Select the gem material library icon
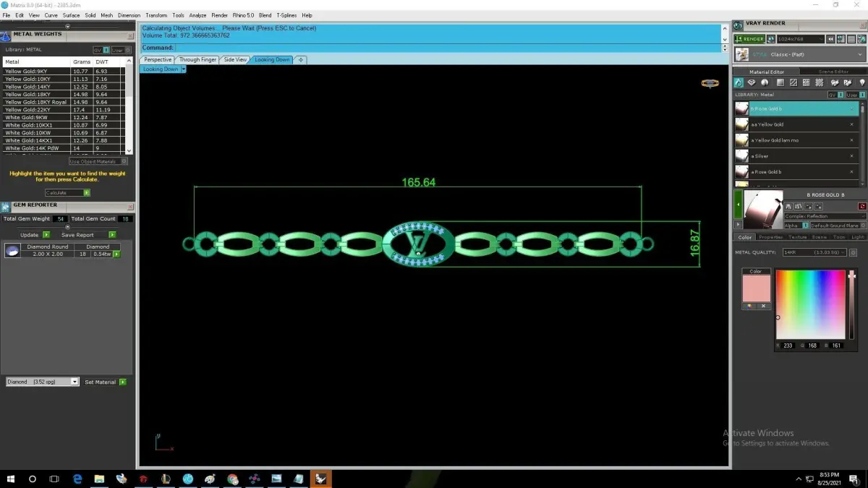This screenshot has height=488, width=868. [x=752, y=83]
